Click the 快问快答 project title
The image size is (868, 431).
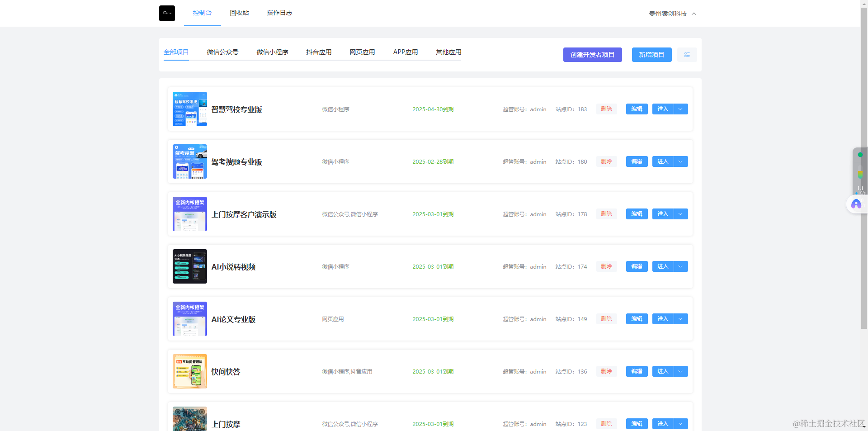pyautogui.click(x=226, y=372)
